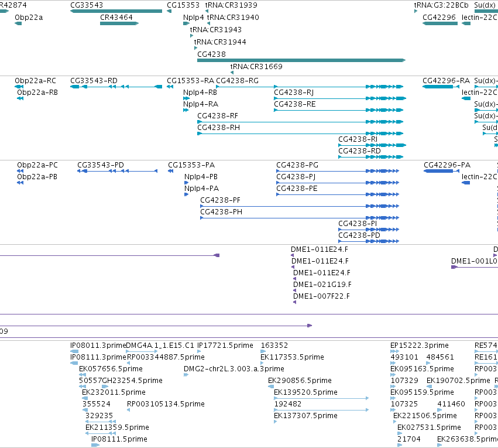Select the long CG4238 gene bar
The width and height of the screenshot is (498, 448).
coord(301,60)
